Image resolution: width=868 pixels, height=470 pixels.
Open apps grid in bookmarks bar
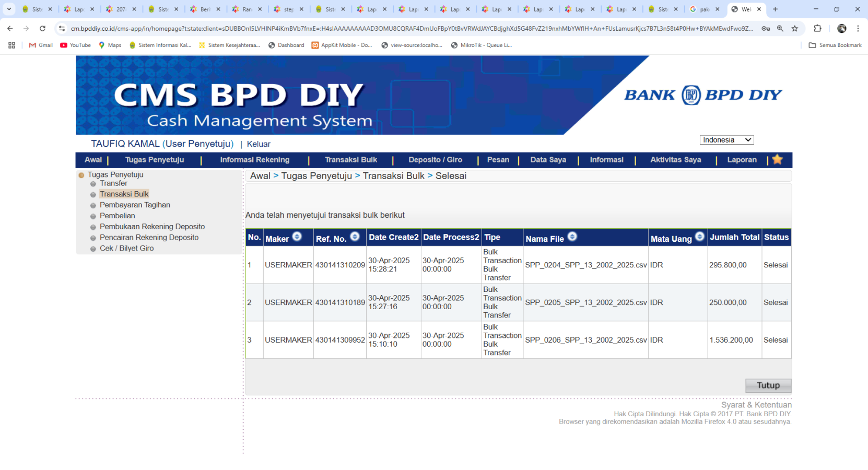[x=11, y=45]
